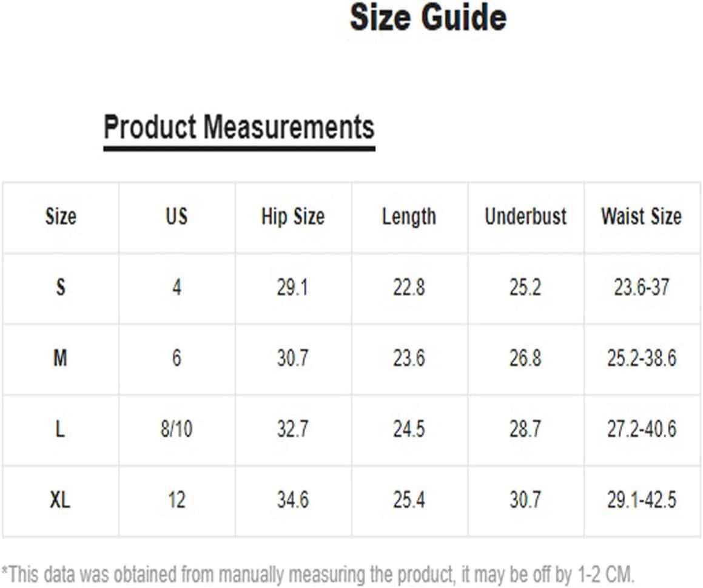
Task: Click the L size row label
Action: click(x=60, y=429)
